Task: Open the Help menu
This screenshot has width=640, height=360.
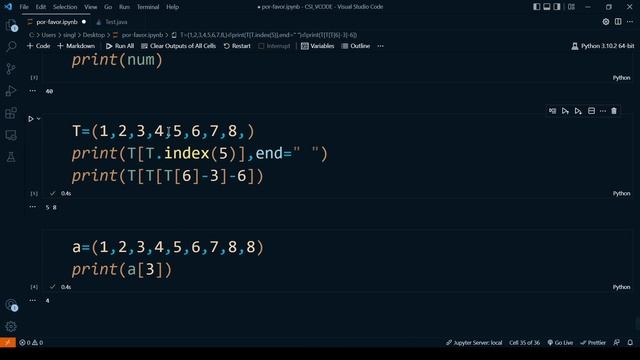Action: (173, 7)
